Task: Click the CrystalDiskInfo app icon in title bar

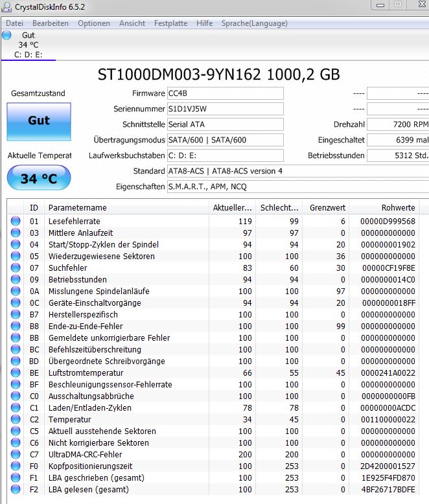Action: [6, 6]
